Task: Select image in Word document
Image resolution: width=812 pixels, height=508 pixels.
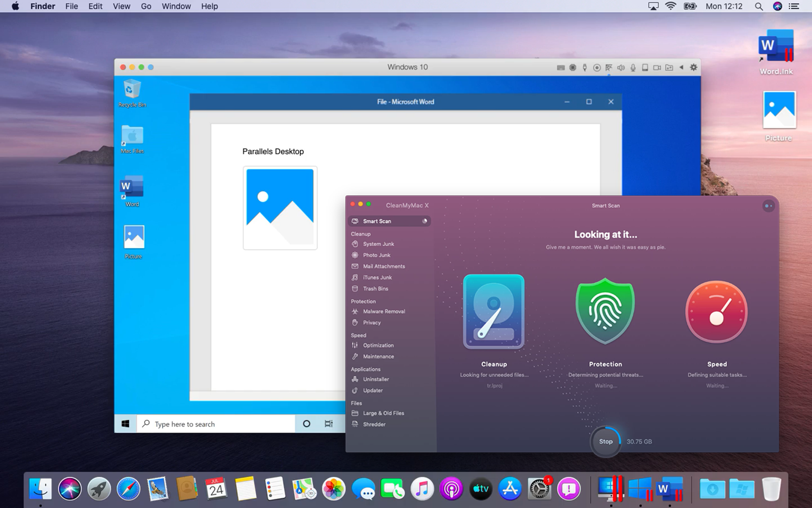Action: (280, 208)
